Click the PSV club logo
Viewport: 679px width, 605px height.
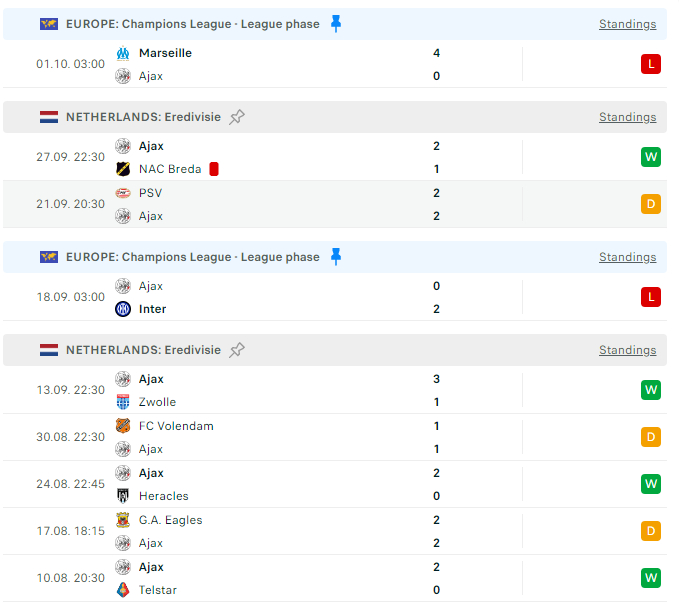tap(123, 193)
